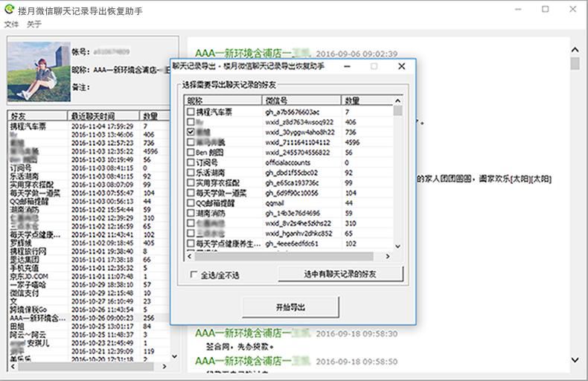Image resolution: width=588 pixels, height=381 pixels.
Task: Sort main friend list by 数量 header
Action: point(154,116)
